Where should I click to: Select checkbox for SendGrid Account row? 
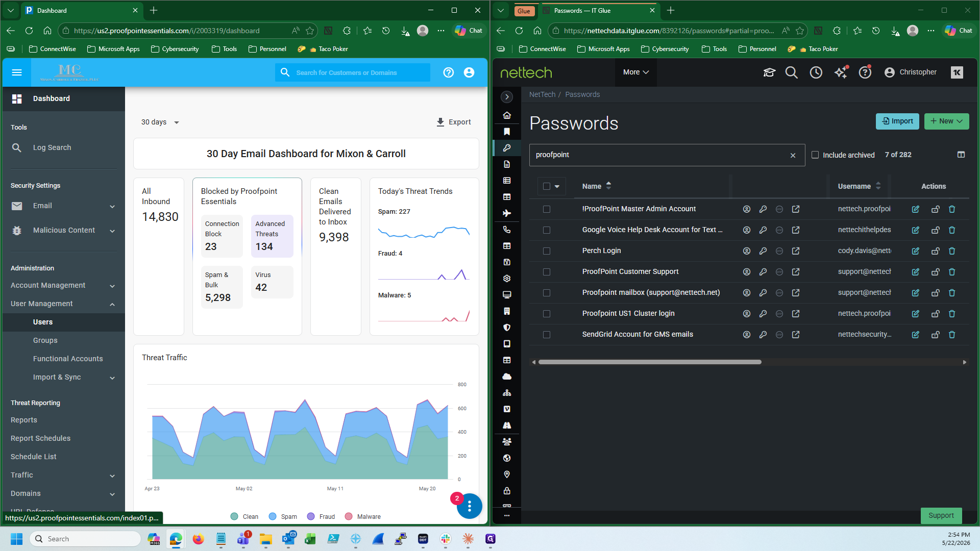[x=547, y=335]
